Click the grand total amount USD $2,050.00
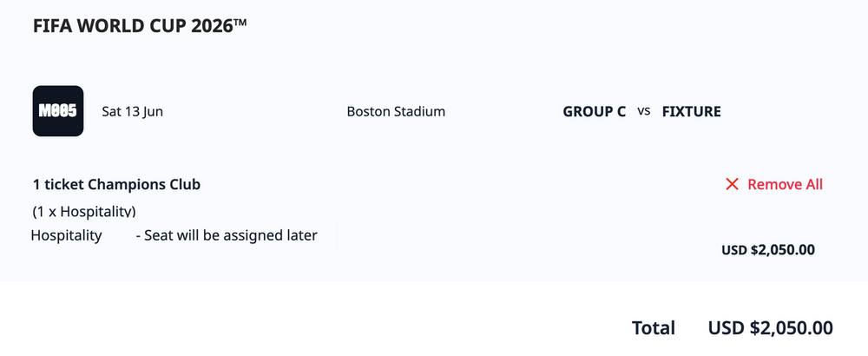 [x=771, y=328]
